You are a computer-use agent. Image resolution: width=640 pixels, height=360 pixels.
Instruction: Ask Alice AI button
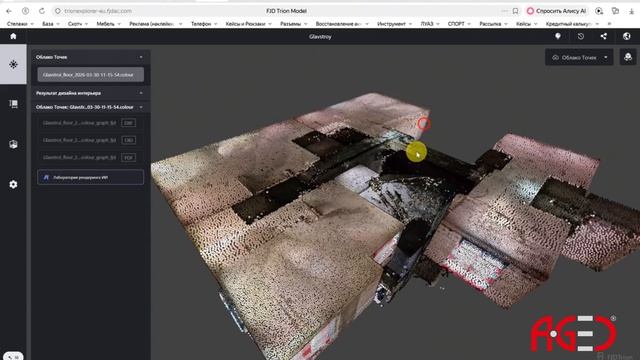556,11
